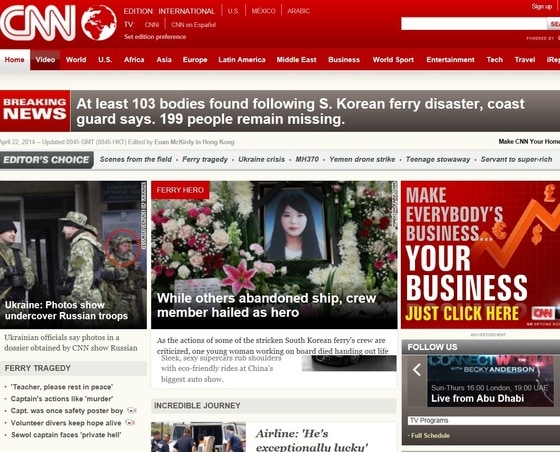This screenshot has width=560, height=452.
Task: Switch to the México edition
Action: (x=263, y=11)
